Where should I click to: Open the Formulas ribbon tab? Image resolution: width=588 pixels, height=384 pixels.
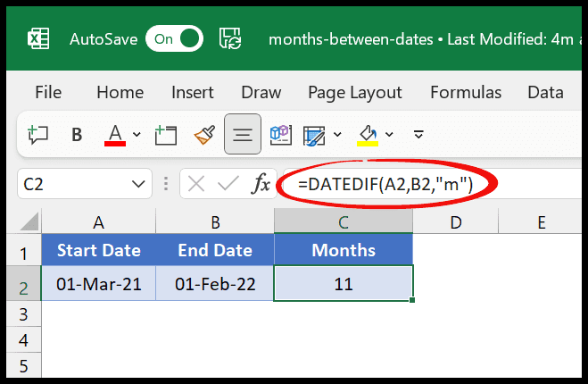[466, 92]
